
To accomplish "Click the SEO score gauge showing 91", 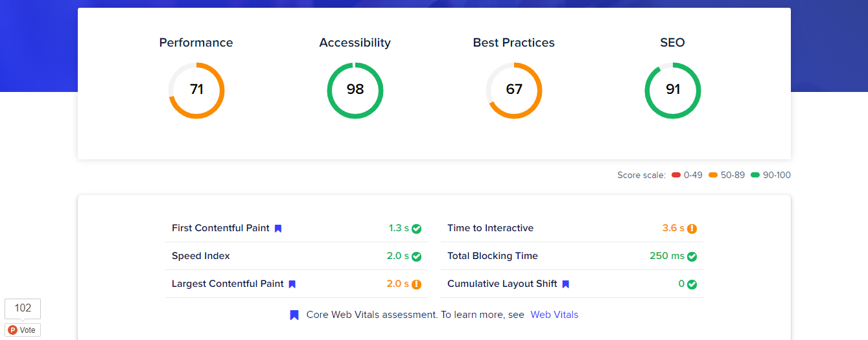I will tap(673, 91).
